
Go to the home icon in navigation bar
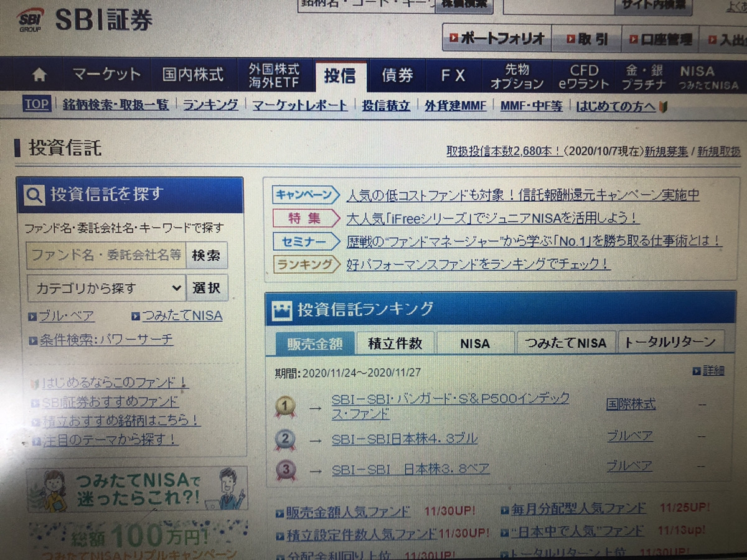pyautogui.click(x=39, y=75)
